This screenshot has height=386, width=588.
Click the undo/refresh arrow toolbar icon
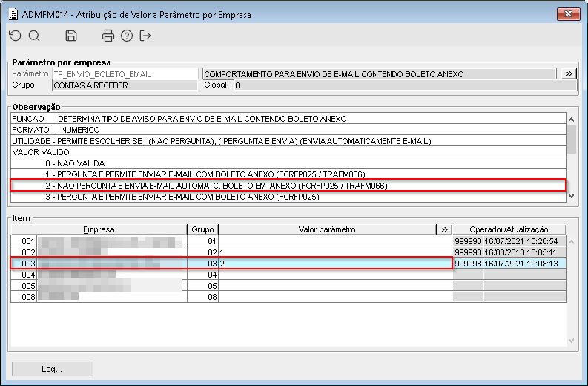coord(15,36)
